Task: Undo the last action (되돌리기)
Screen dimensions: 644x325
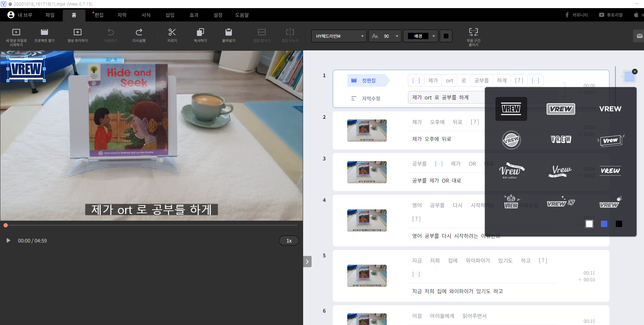Action: pos(111,36)
